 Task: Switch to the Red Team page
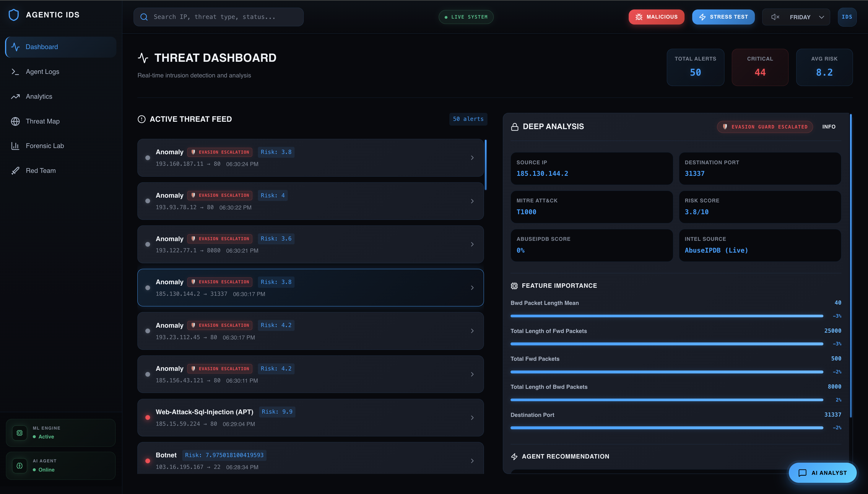(x=61, y=171)
